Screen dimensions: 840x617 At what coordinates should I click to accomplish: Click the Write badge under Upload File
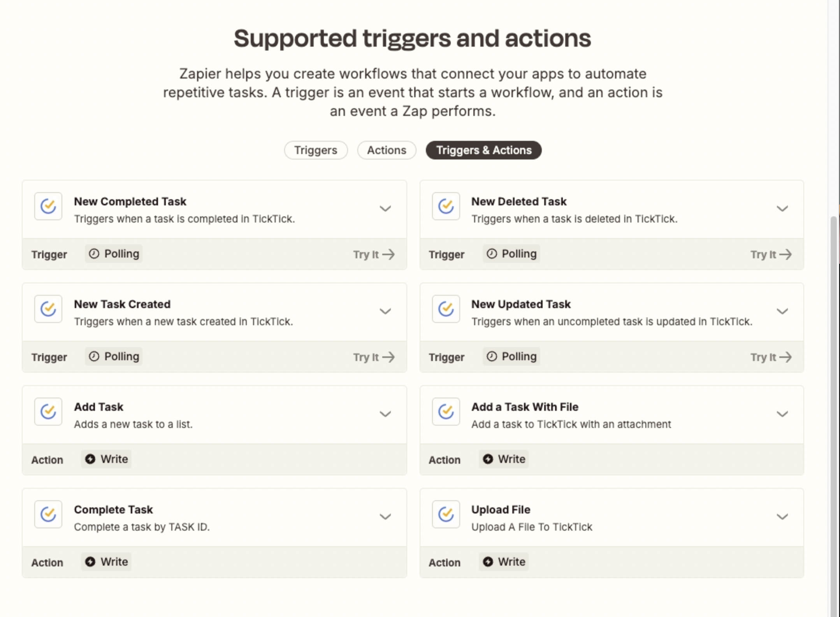[x=503, y=562]
